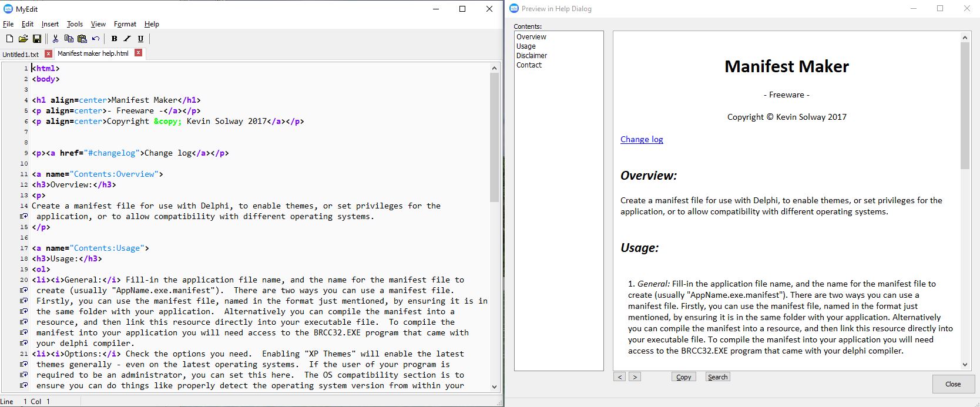The image size is (980, 407).
Task: Cut selection with the scissors icon
Action: (55, 39)
